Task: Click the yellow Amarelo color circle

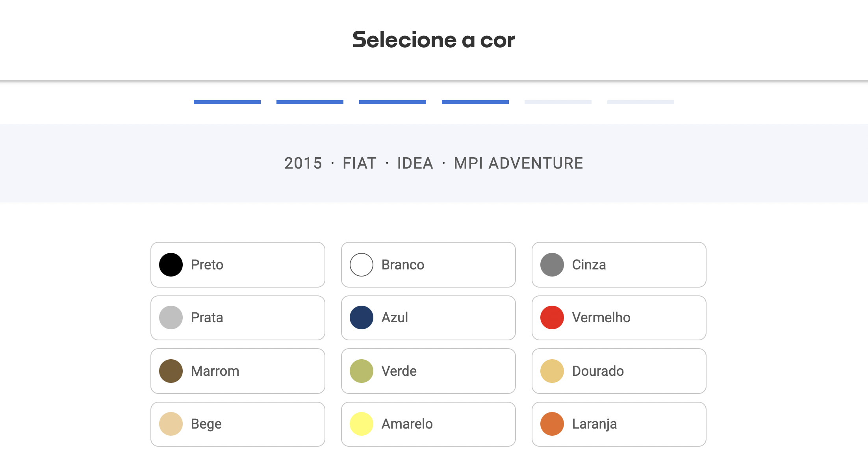Action: coord(362,424)
